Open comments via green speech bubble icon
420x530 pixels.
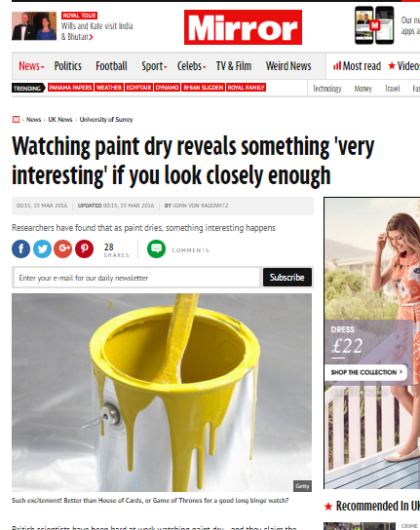tap(156, 248)
